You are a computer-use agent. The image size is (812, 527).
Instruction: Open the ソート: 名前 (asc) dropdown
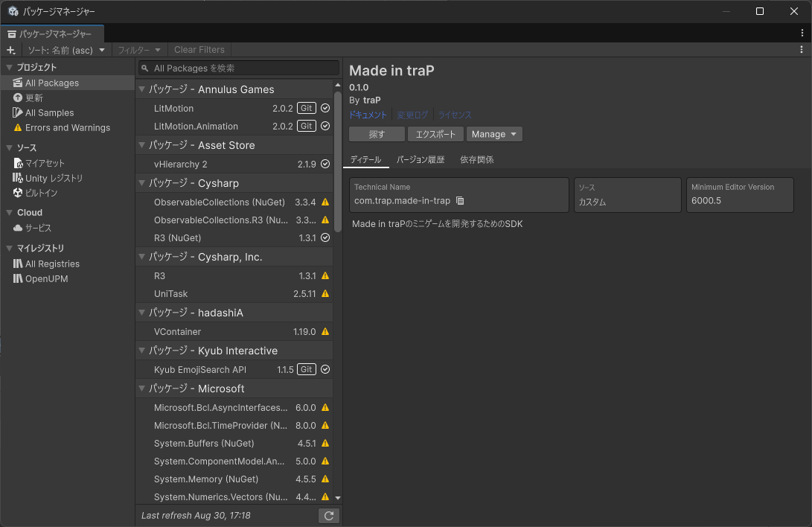tap(66, 50)
